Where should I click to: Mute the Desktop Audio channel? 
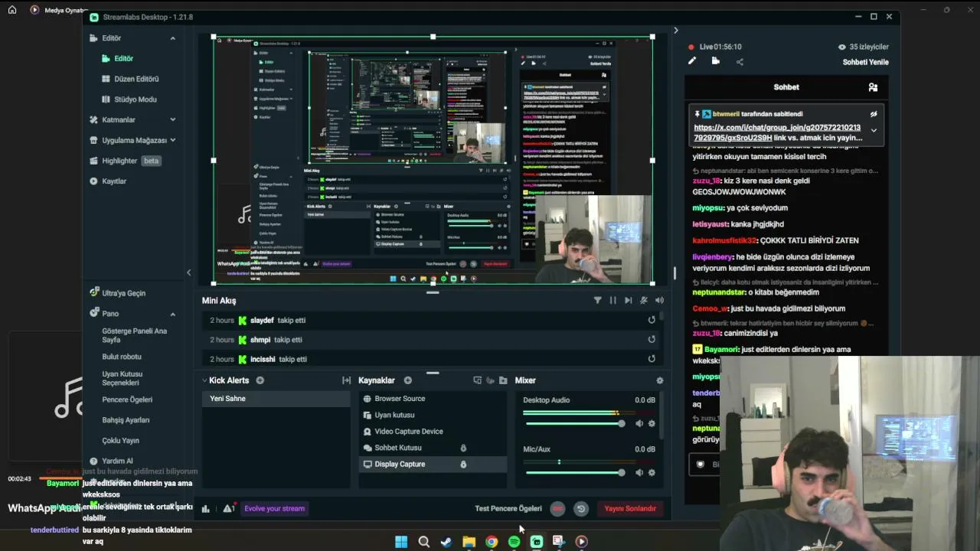[x=639, y=423]
